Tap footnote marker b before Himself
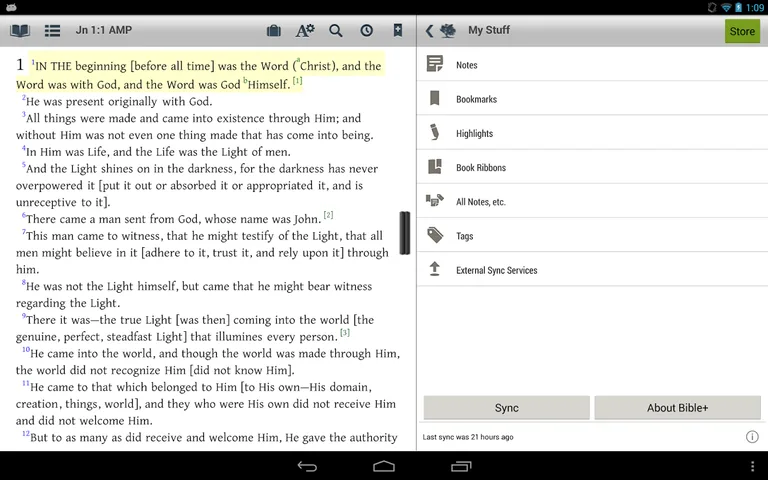 tap(245, 79)
